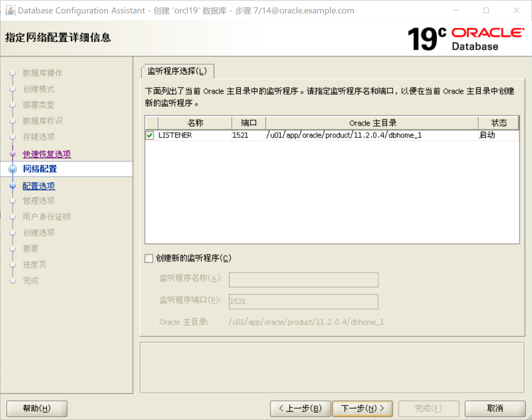The height and width of the screenshot is (420, 532).
Task: Enable 创建新的监听程序 checkbox
Action: (x=149, y=258)
